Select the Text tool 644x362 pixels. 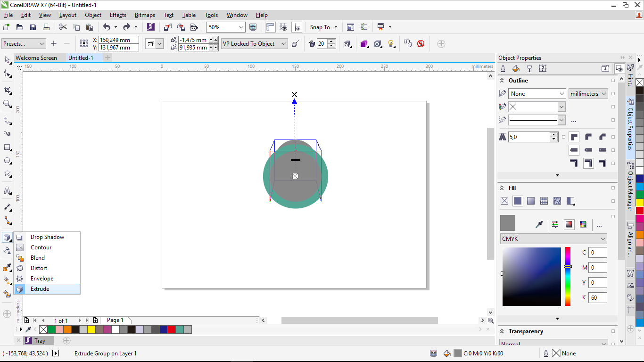click(7, 191)
